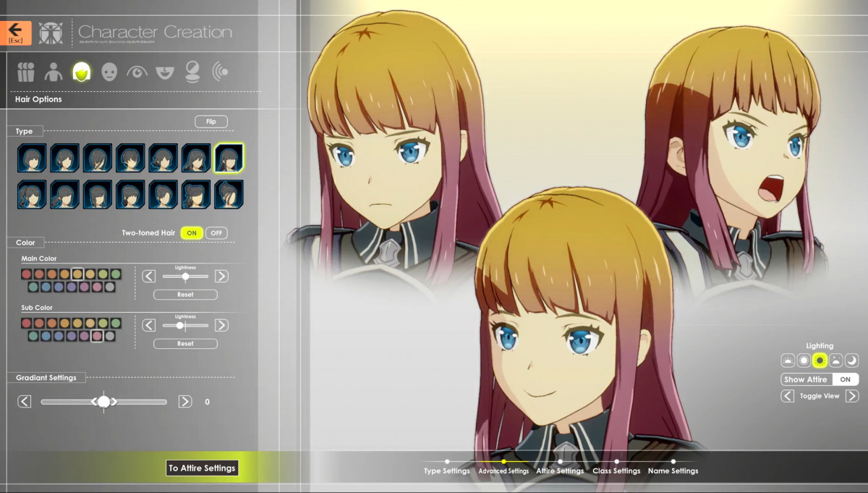
Task: Turn Two-toned Hair OFF
Action: pyautogui.click(x=216, y=233)
